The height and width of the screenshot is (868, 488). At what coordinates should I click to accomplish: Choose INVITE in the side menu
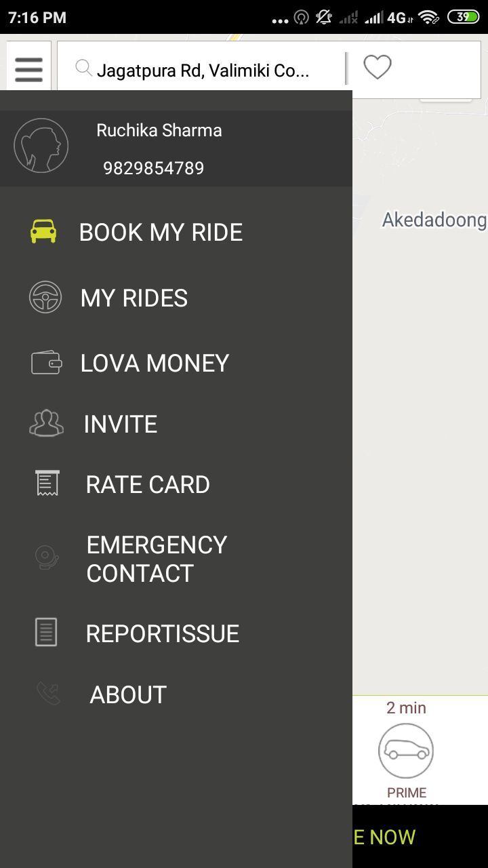coord(121,425)
